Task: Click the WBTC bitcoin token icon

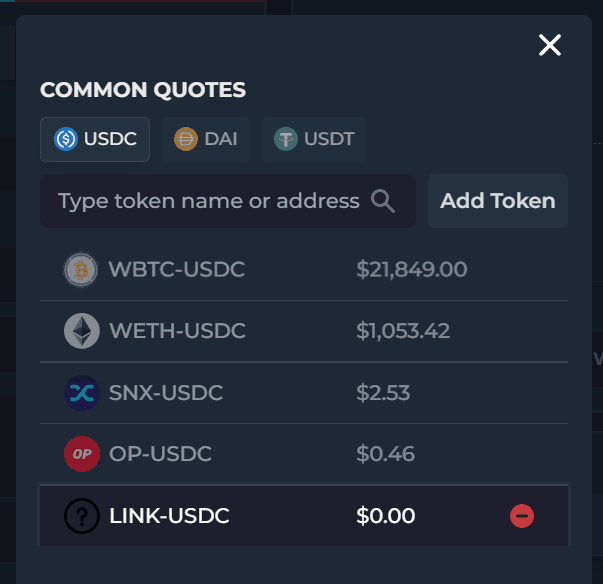Action: click(x=81, y=270)
